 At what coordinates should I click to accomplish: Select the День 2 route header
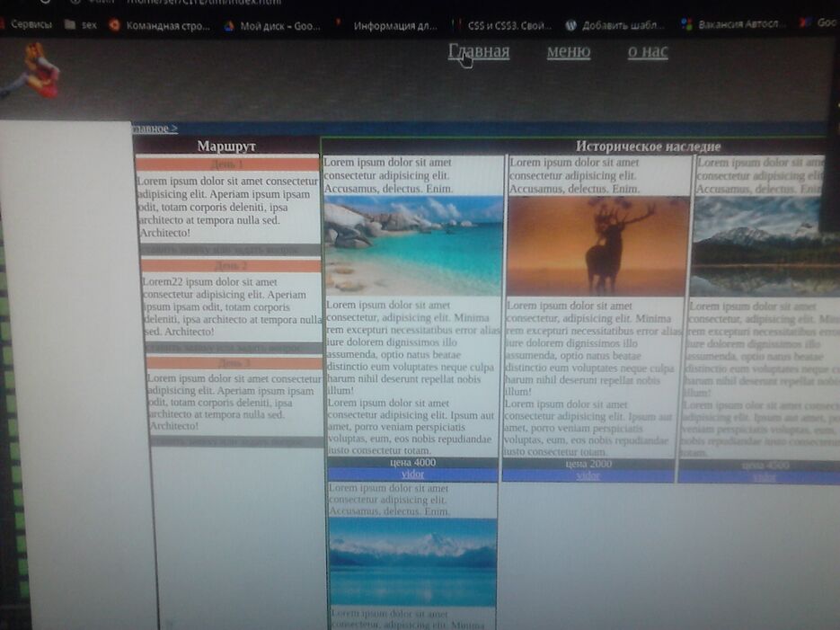click(231, 266)
